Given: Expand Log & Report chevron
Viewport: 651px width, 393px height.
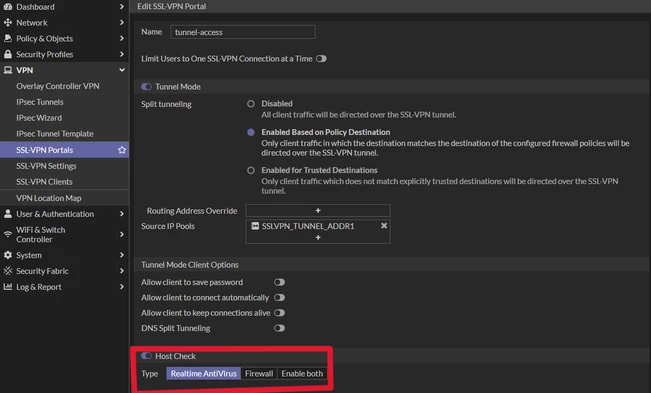Looking at the screenshot, I should tap(122, 286).
